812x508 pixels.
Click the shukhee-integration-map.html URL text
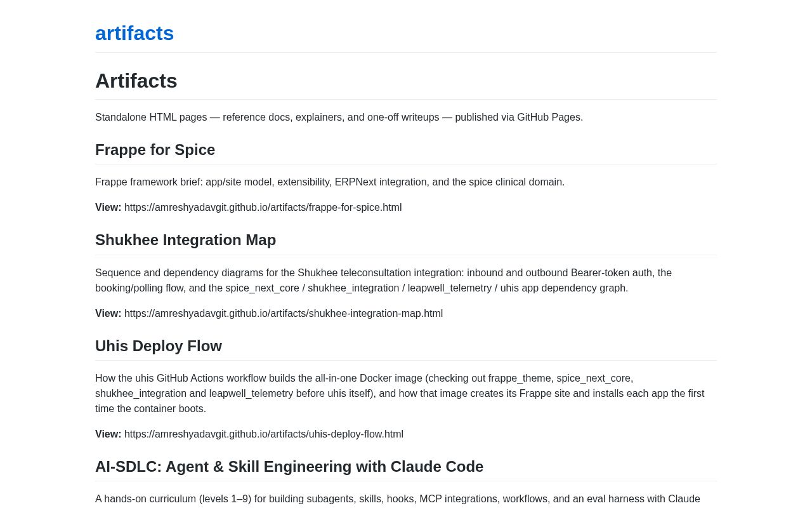point(284,314)
